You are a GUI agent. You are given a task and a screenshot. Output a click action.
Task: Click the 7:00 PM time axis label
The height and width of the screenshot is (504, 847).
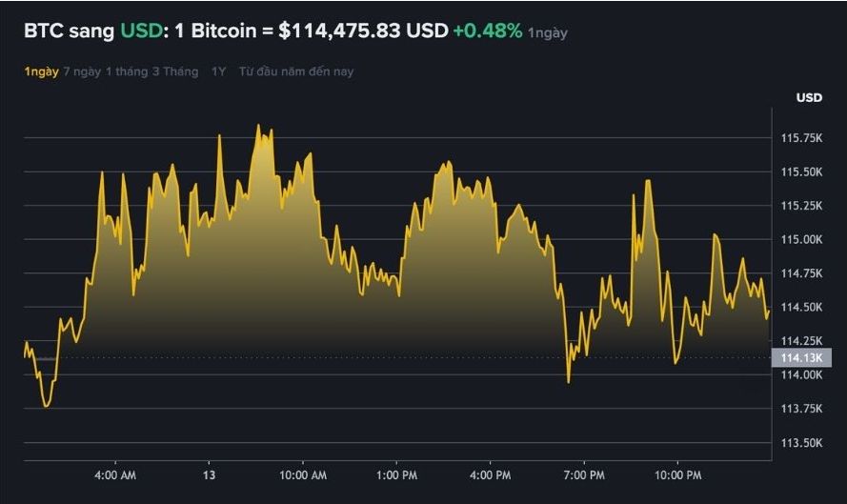pyautogui.click(x=584, y=475)
